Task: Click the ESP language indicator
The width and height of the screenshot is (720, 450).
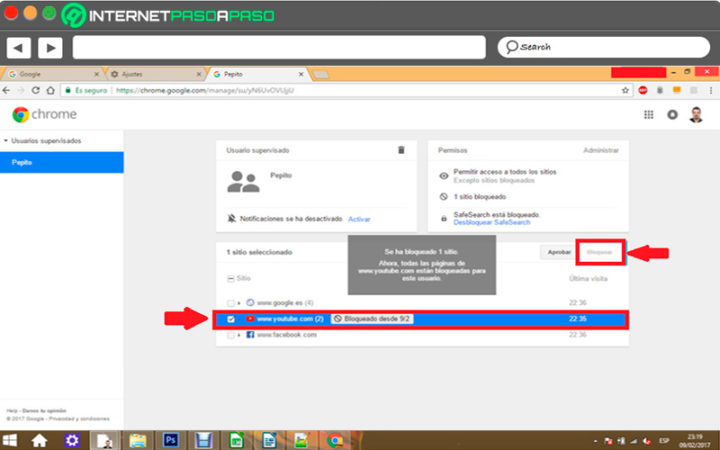Action: click(x=664, y=441)
